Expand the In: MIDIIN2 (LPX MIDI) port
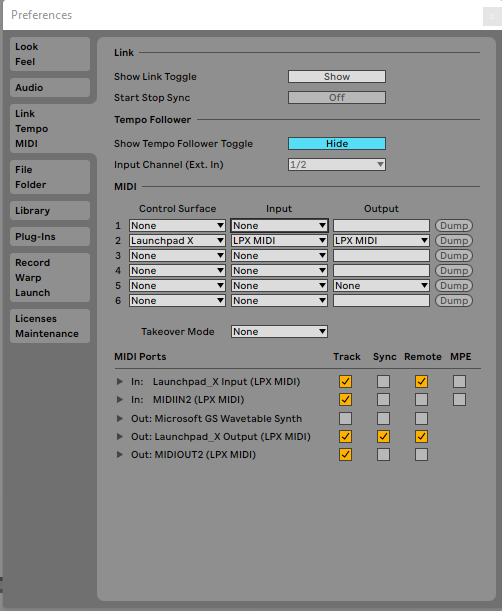 [120, 399]
